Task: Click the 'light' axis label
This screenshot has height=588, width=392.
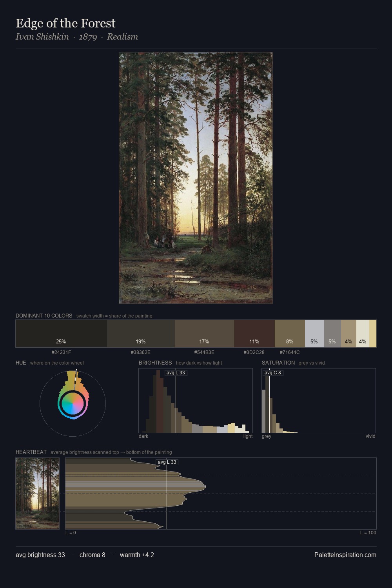Action: [x=248, y=436]
